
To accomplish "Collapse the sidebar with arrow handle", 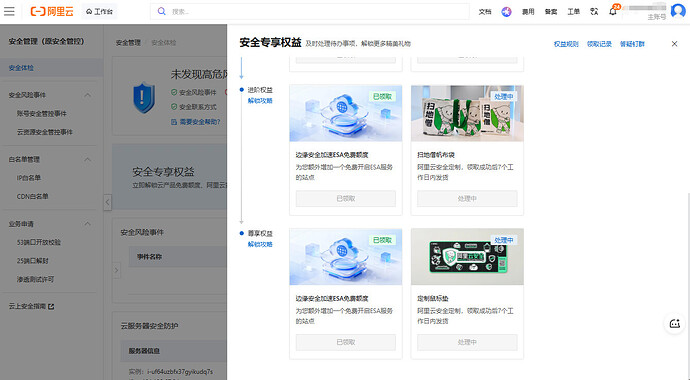I will point(107,202).
